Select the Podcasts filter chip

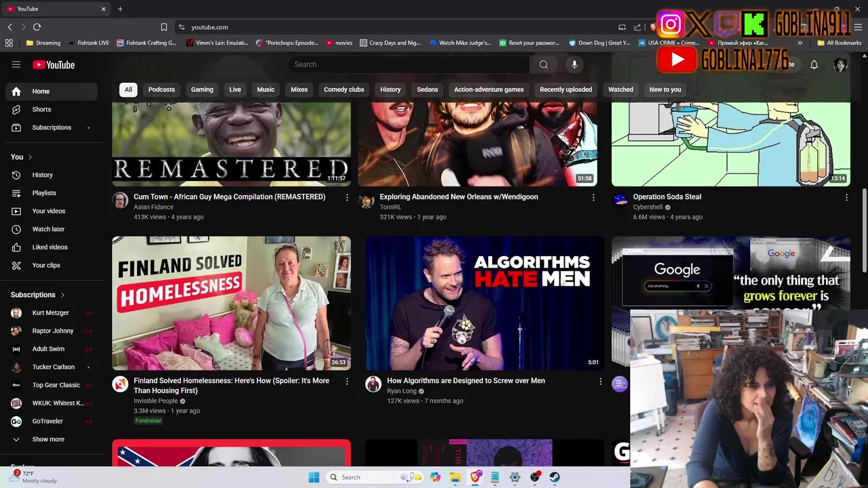(161, 89)
